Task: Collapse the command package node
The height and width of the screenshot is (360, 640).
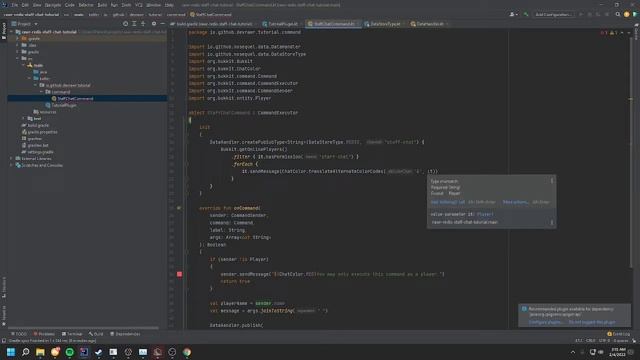Action: (x=42, y=92)
